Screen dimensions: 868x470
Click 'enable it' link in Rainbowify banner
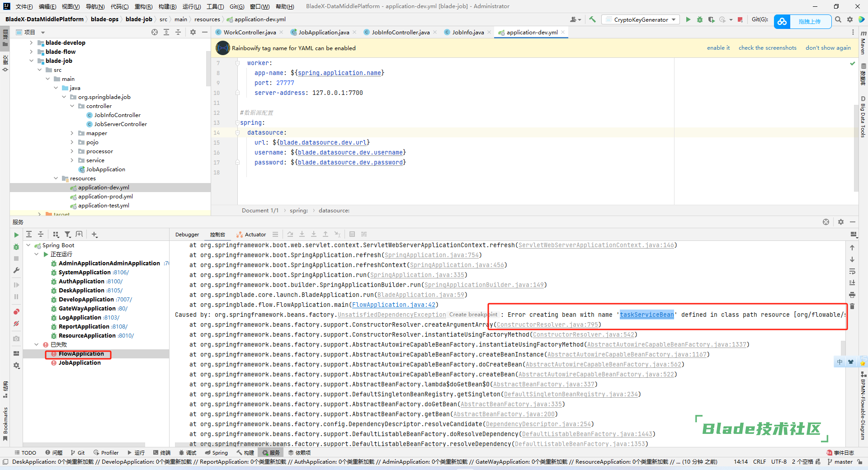[x=718, y=48]
